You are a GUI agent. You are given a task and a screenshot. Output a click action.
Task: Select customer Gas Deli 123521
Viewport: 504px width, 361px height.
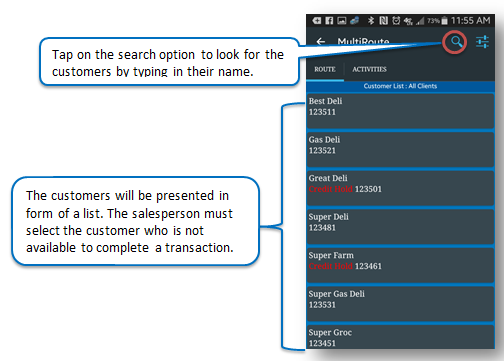coord(400,150)
